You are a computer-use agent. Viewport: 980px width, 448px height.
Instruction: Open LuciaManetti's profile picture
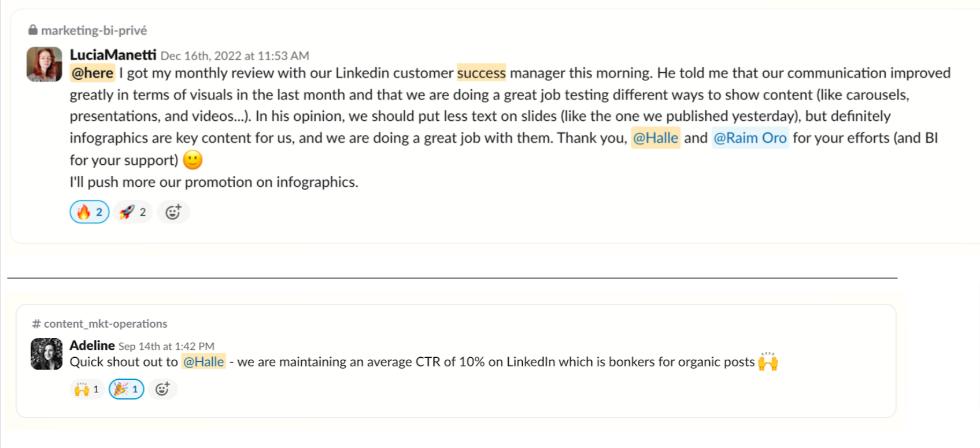45,64
